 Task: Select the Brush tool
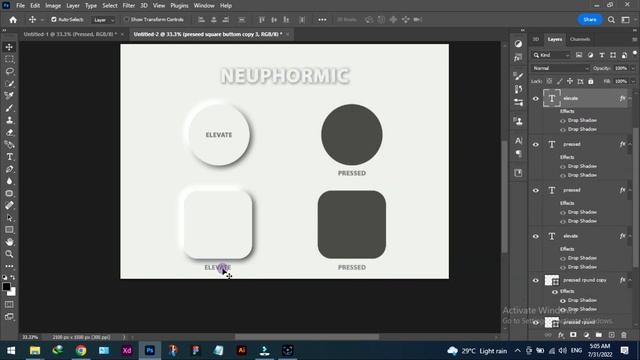click(9, 108)
